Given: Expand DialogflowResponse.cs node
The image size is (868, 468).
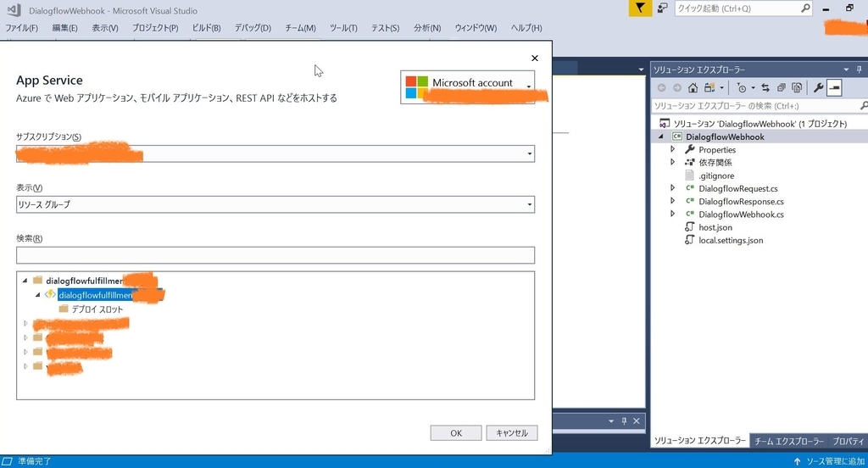Looking at the screenshot, I should tap(672, 200).
